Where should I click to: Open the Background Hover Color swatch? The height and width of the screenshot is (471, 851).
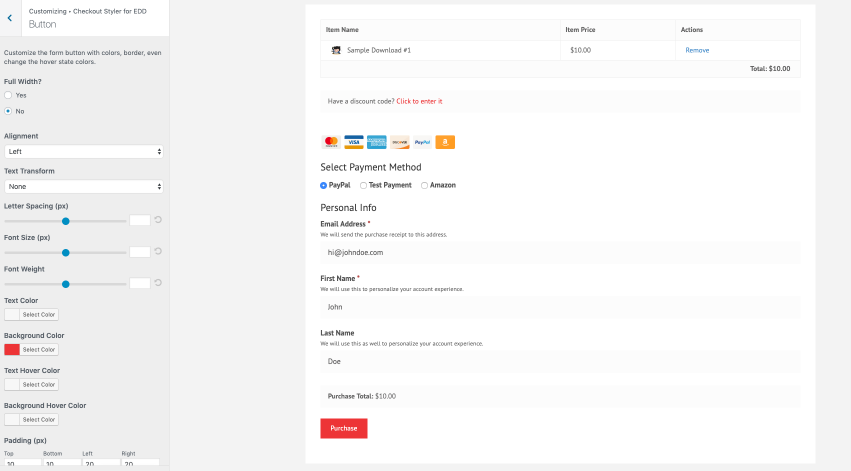coord(12,419)
